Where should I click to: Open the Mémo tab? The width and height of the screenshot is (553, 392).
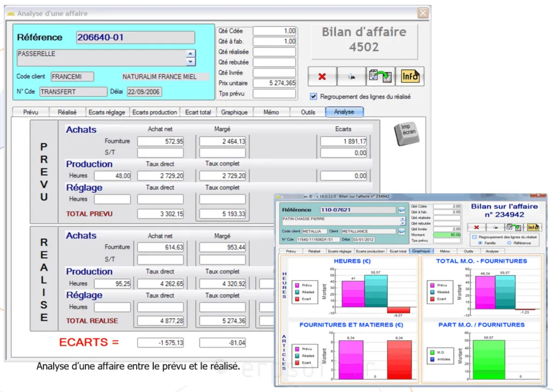click(x=271, y=112)
